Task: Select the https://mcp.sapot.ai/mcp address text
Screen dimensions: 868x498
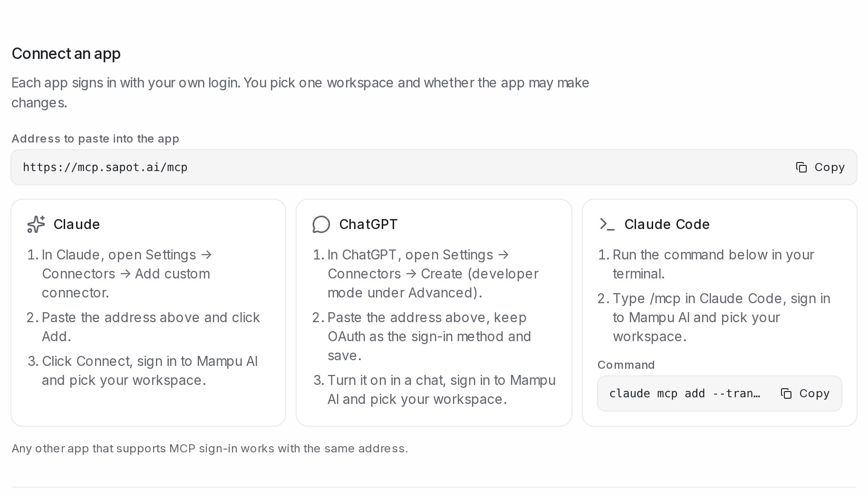Action: [105, 167]
